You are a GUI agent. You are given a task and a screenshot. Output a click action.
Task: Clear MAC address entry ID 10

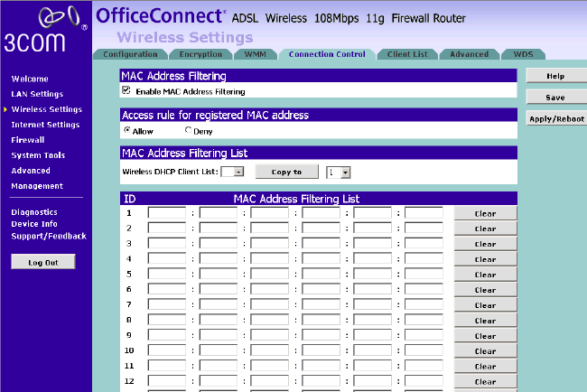tap(486, 350)
